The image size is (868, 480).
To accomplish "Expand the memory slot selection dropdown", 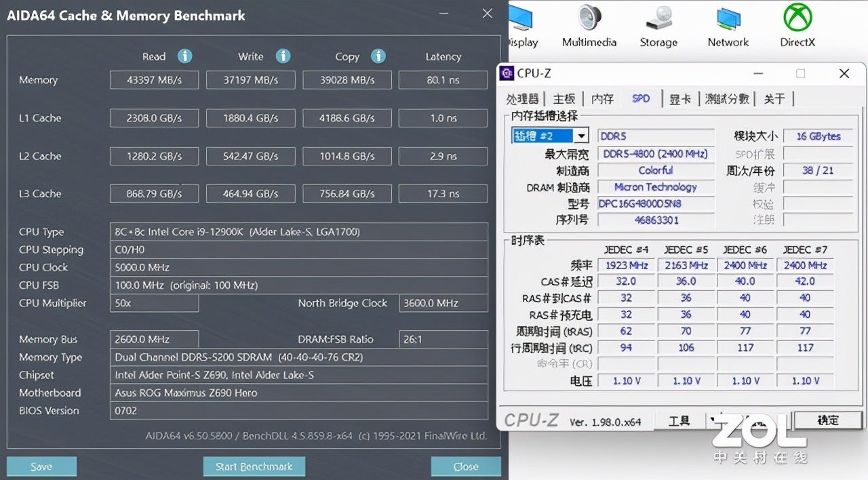I will (x=581, y=136).
